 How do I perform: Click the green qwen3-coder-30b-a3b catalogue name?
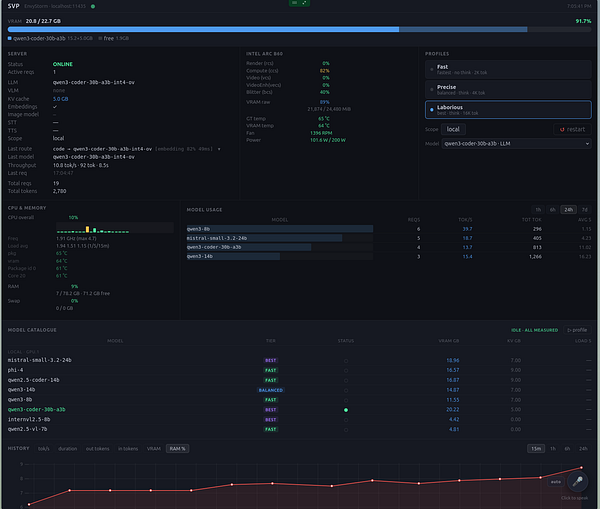point(36,409)
